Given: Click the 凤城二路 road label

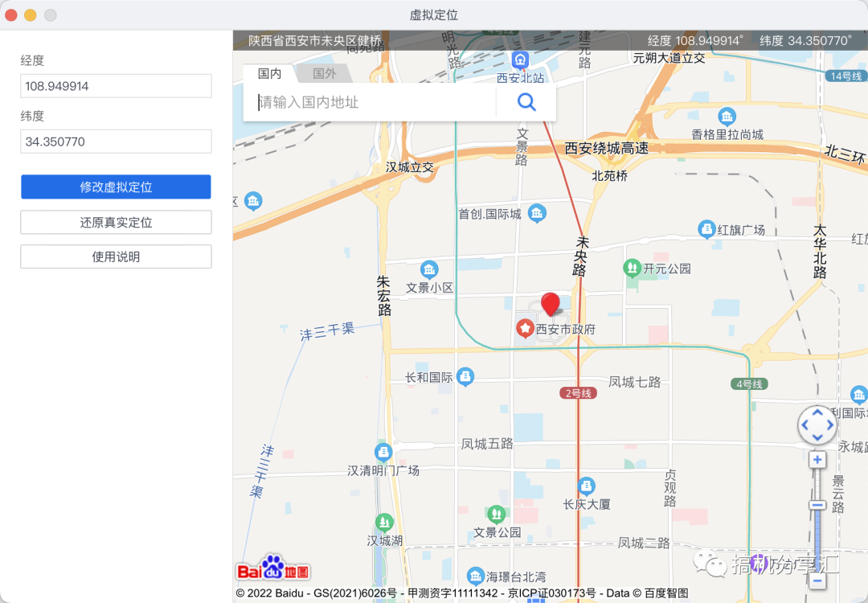Looking at the screenshot, I should pyautogui.click(x=643, y=544).
